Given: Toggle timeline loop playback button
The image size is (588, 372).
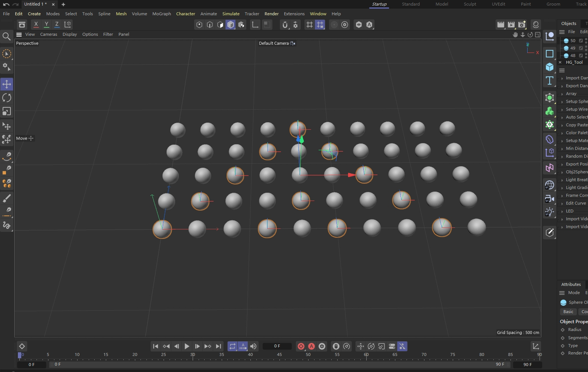Looking at the screenshot, I should tap(233, 346).
